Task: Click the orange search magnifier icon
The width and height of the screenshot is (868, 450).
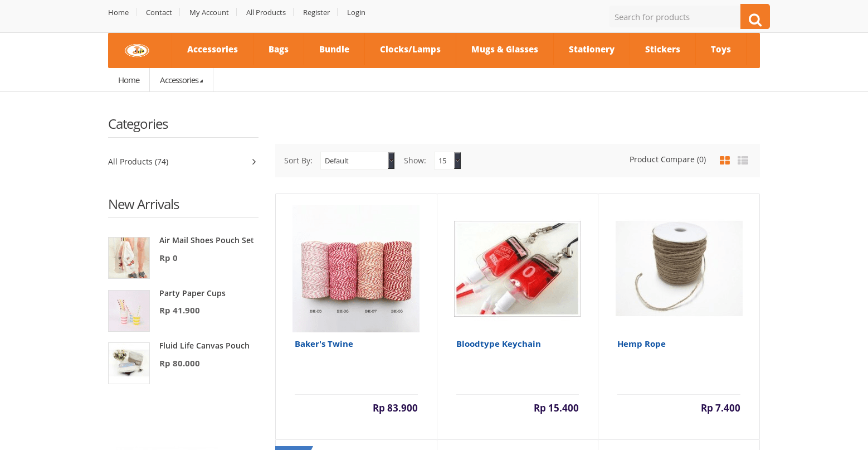Action: pos(755,17)
